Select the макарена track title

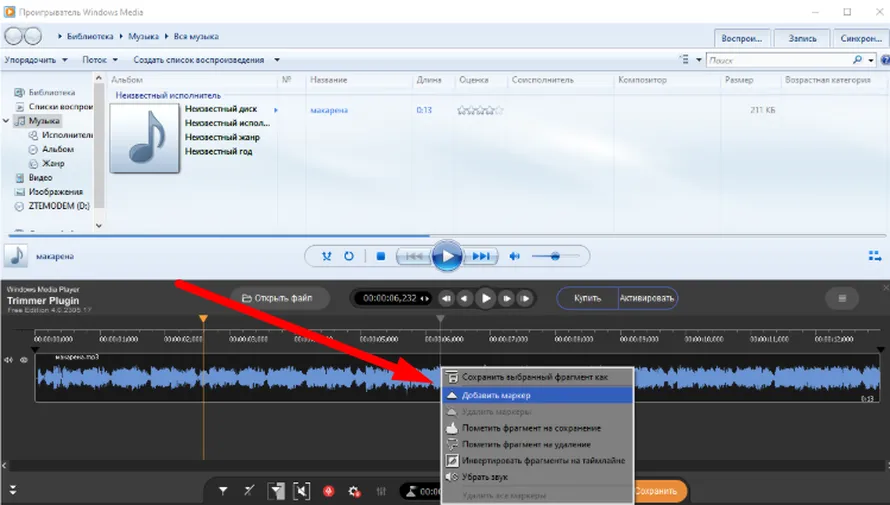tap(329, 110)
